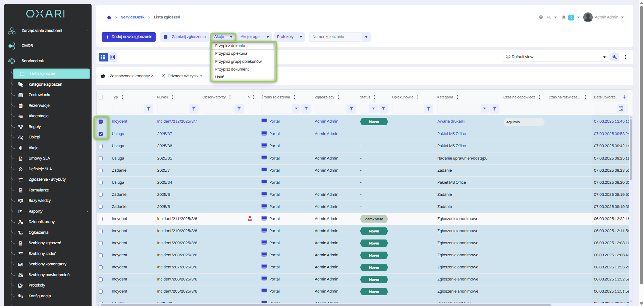This screenshot has height=306, width=644.
Task: Click the filter icon under Numer column
Action: pyautogui.click(x=194, y=109)
